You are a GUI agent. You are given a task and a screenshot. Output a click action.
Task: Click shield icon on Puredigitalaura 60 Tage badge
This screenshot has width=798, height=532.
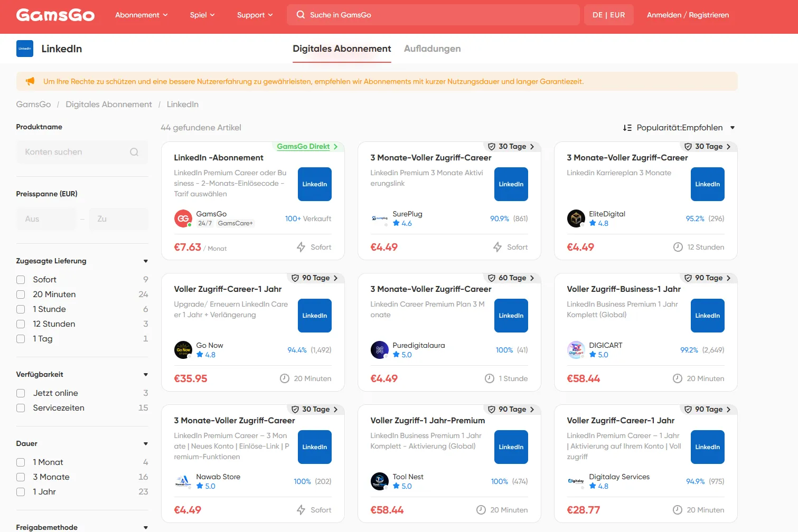click(x=492, y=278)
